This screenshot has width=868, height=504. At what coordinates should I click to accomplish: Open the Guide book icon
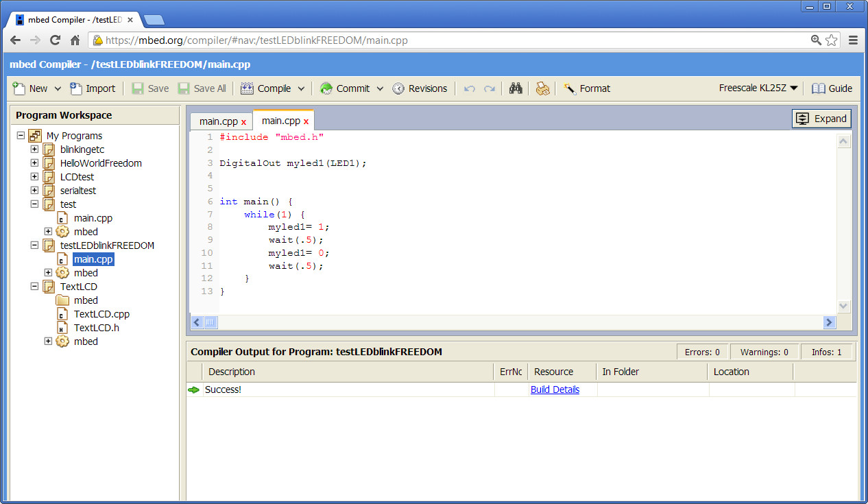coord(832,88)
